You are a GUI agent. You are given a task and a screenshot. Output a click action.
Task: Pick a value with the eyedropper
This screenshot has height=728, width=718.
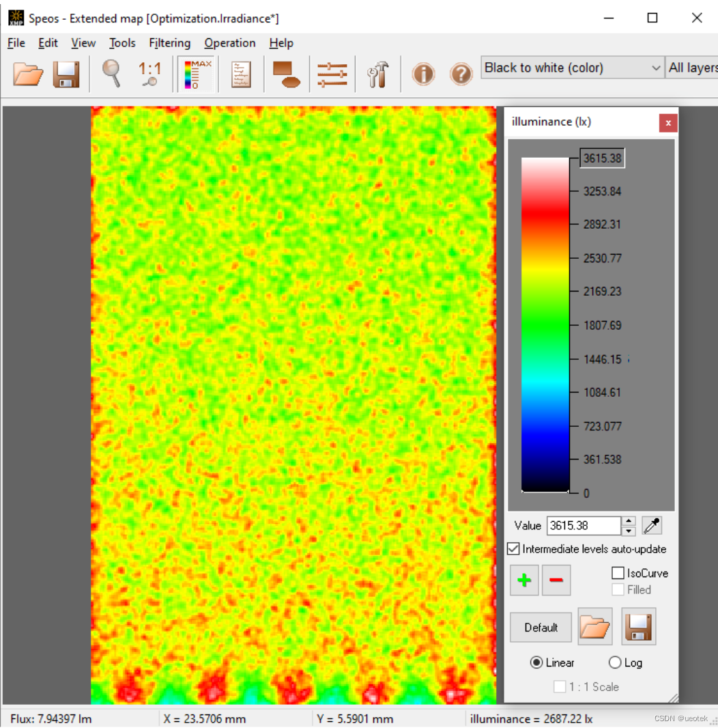[x=652, y=525]
